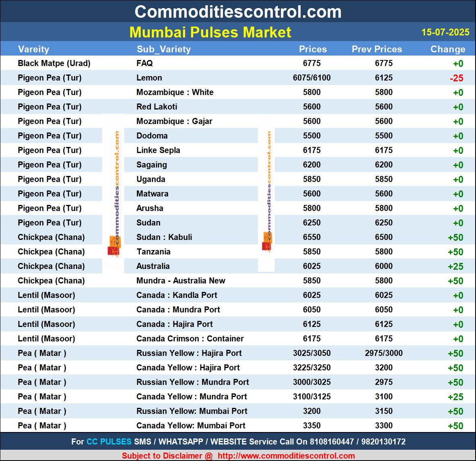Select the Sudan : Kabuli sub-variety
This screenshot has height=461, width=476.
[164, 237]
